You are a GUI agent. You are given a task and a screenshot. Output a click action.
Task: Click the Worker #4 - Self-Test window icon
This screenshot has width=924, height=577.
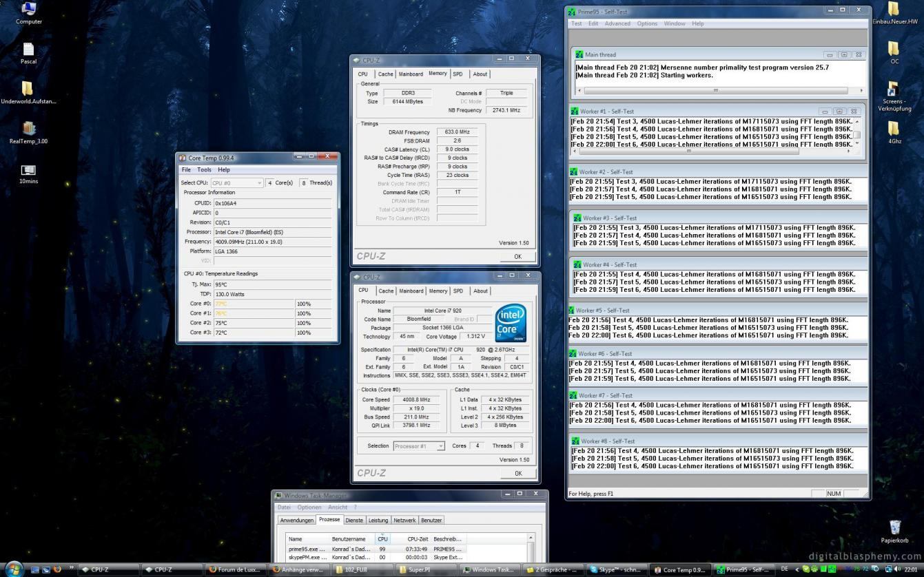pyautogui.click(x=577, y=264)
